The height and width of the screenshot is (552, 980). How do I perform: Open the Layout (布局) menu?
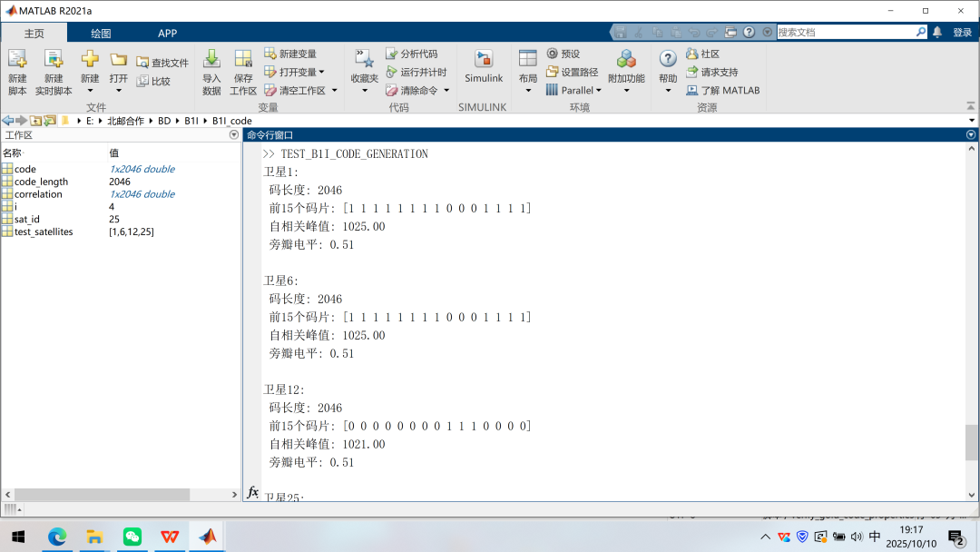click(x=528, y=72)
